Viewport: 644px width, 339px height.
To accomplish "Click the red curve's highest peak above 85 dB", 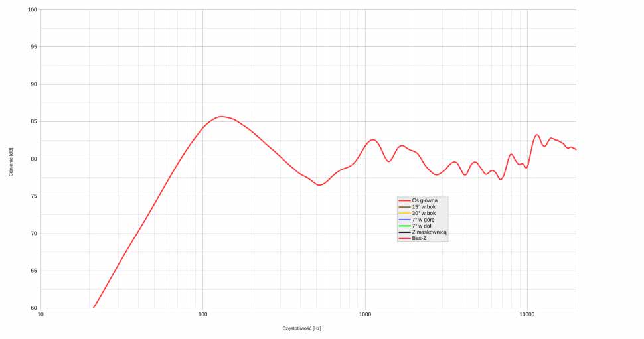I will click(221, 117).
